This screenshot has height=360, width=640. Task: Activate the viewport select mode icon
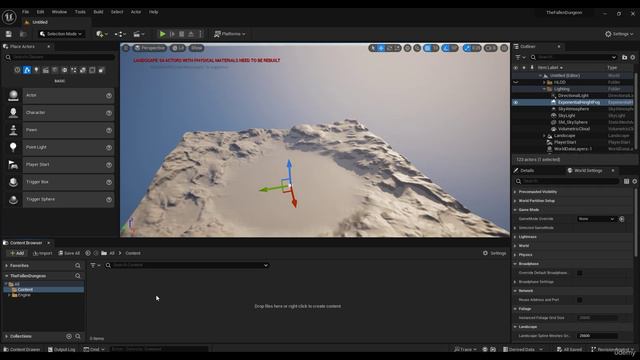pos(373,48)
